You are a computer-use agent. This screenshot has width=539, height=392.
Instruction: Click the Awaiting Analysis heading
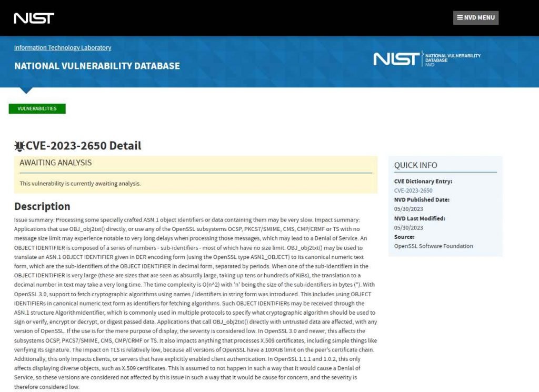click(56, 163)
